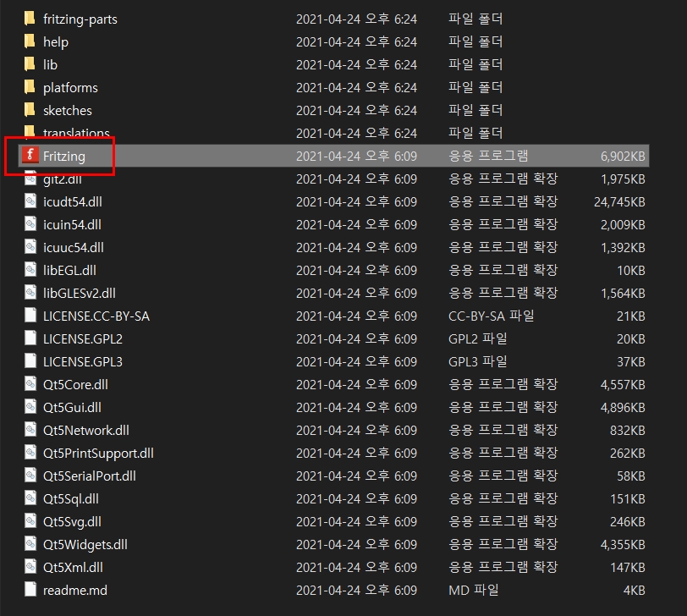This screenshot has height=616, width=687.
Task: Select the Qt5Gui.dll file name
Action: 72,408
